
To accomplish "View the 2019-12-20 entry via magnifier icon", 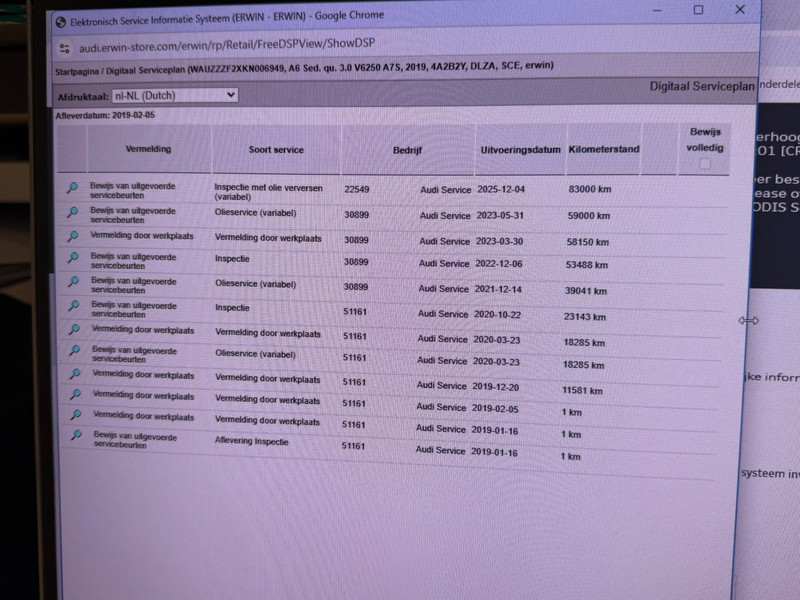I will click(x=74, y=373).
